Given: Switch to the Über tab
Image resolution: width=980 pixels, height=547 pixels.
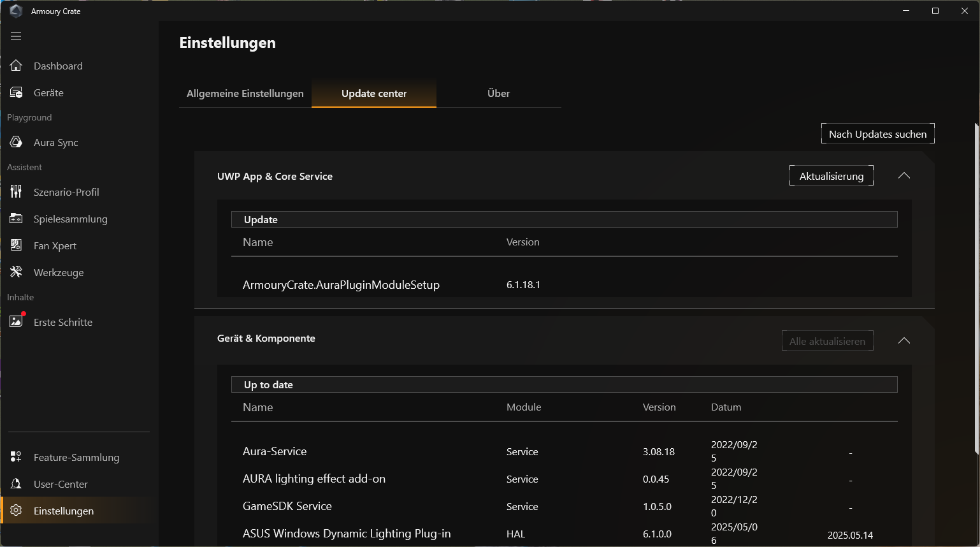Looking at the screenshot, I should [x=498, y=93].
